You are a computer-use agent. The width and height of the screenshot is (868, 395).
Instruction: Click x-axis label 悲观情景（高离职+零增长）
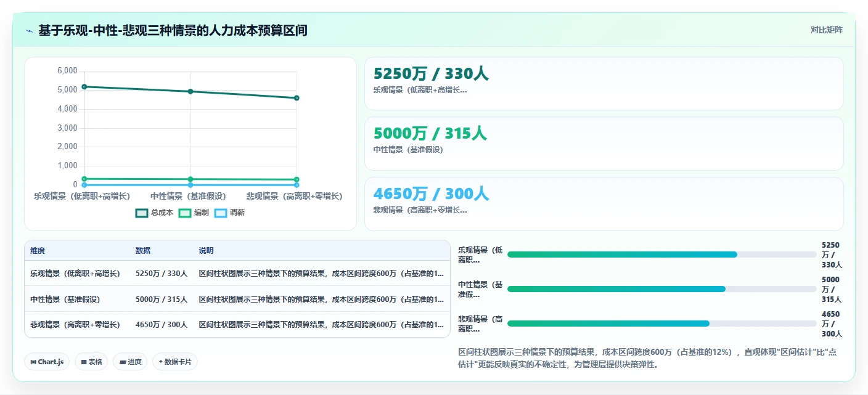294,196
